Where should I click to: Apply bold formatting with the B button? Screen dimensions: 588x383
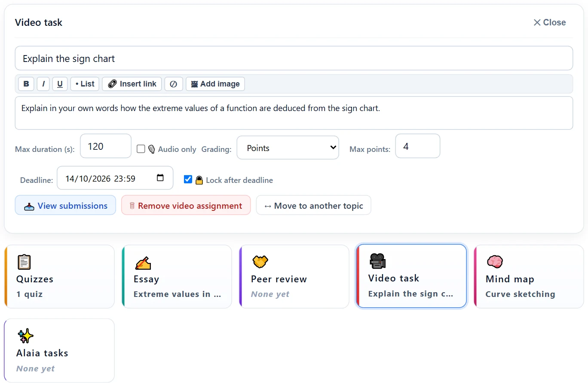pyautogui.click(x=26, y=84)
